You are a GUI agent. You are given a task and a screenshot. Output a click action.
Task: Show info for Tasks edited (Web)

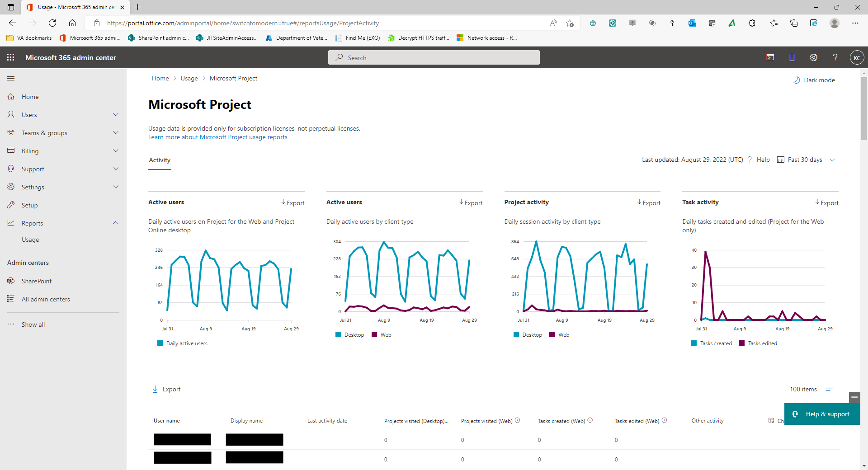click(x=664, y=420)
